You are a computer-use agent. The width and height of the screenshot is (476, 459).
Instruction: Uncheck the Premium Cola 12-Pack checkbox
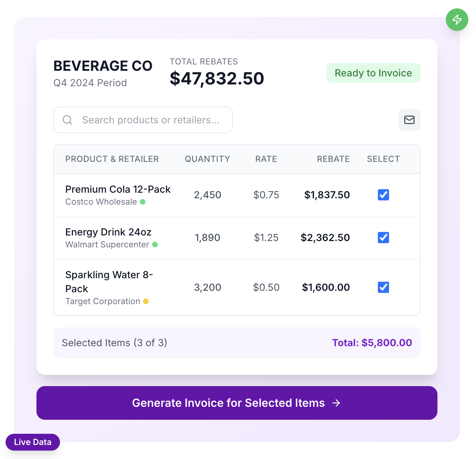(x=383, y=195)
